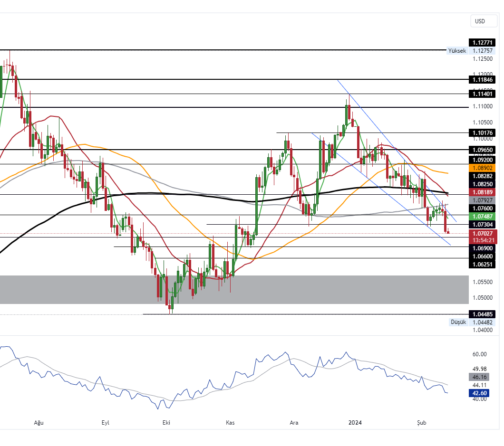Click the dark red 1.08189 indicator label

tap(483, 192)
